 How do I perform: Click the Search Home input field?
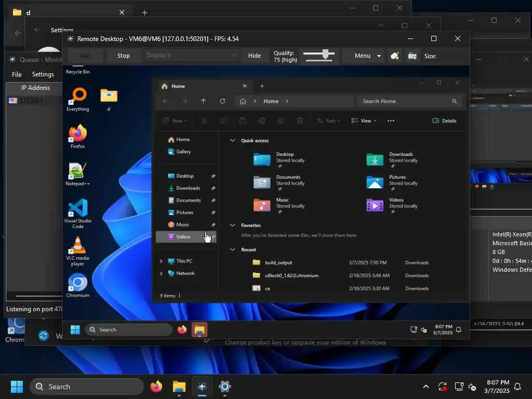pyautogui.click(x=409, y=101)
